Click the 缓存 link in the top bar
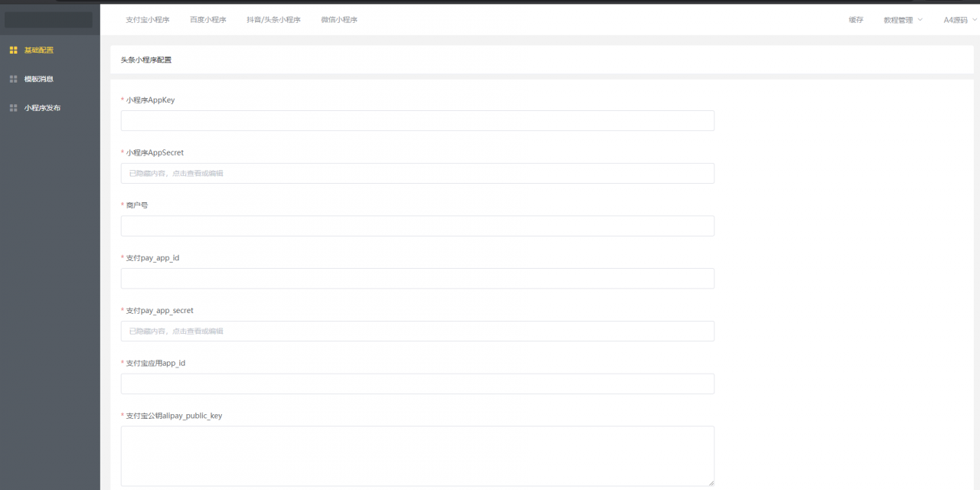The width and height of the screenshot is (980, 490). (856, 20)
